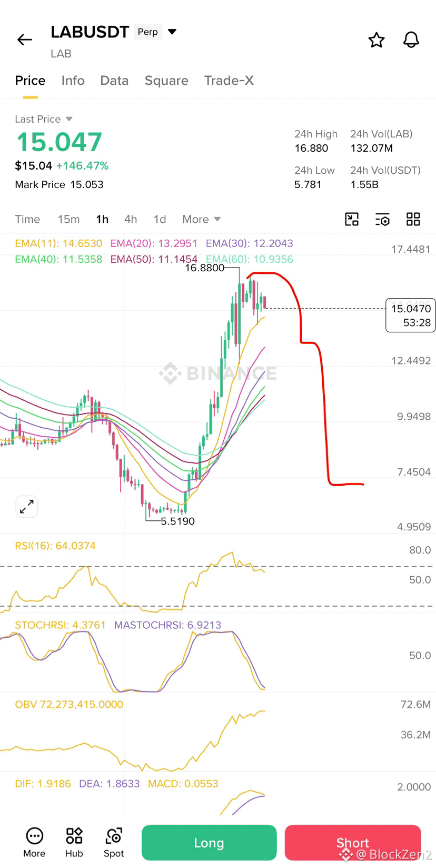
Task: Tap the EMA(30): 12.2043 label
Action: (250, 243)
